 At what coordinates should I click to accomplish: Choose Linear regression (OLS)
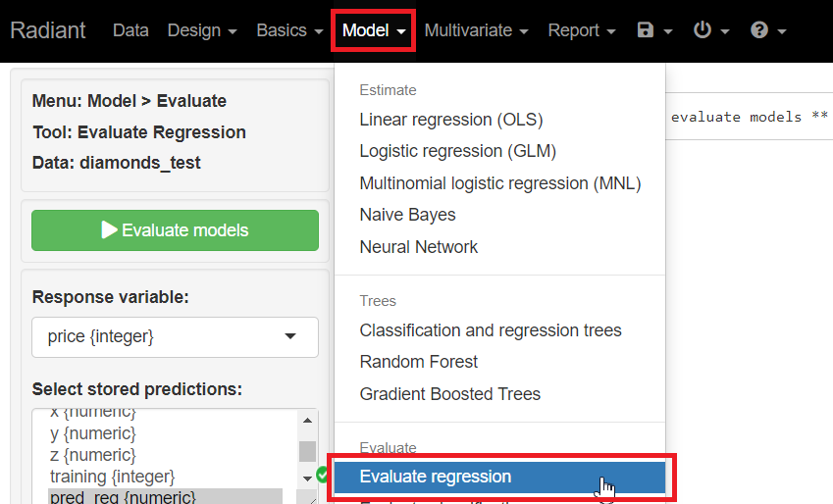click(451, 120)
